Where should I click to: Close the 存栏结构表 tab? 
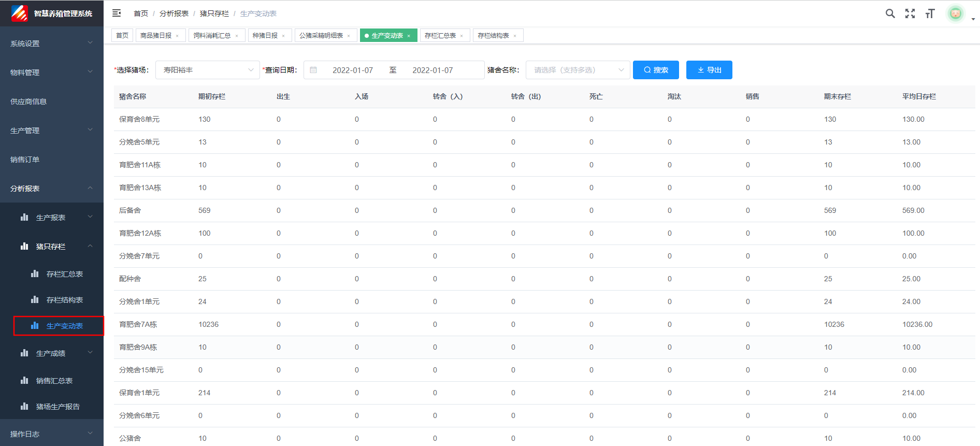(x=515, y=36)
